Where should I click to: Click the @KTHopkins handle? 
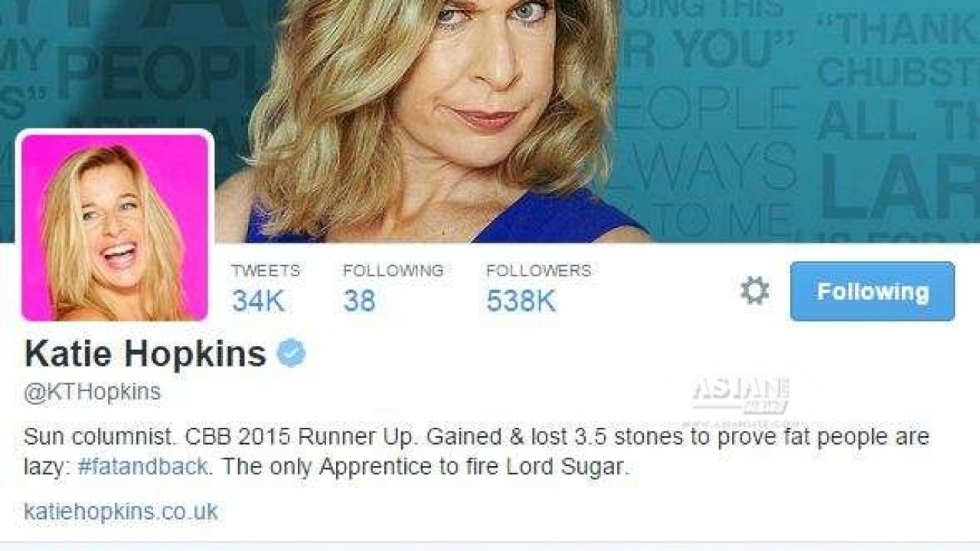(93, 392)
